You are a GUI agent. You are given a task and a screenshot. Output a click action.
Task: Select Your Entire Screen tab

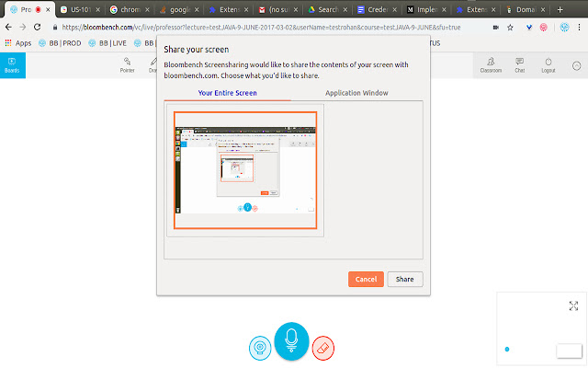pos(227,93)
